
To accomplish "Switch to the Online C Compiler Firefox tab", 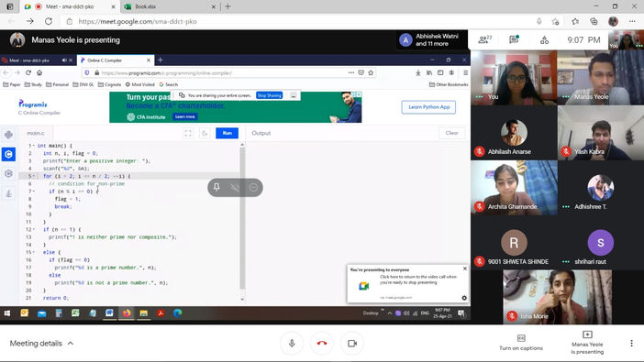I will click(x=115, y=60).
